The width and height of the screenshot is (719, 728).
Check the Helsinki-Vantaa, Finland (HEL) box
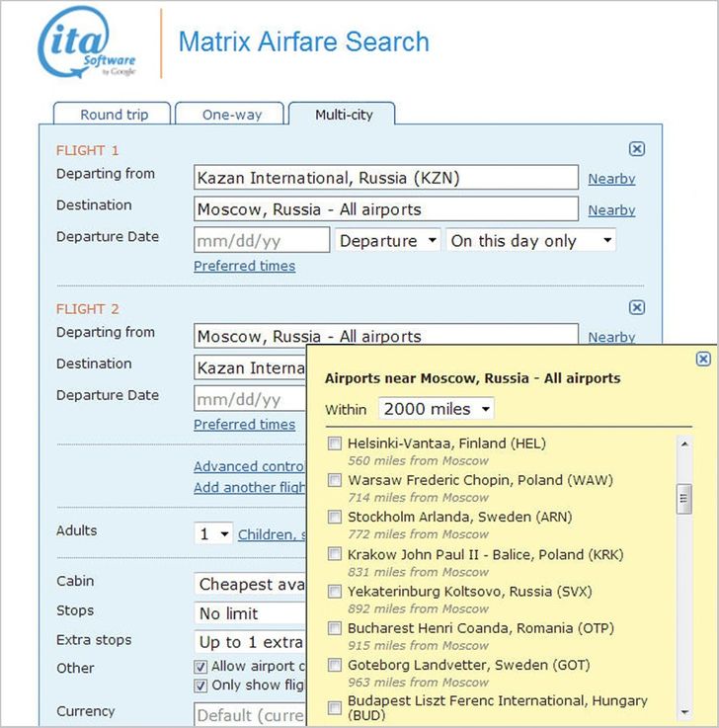pos(336,444)
